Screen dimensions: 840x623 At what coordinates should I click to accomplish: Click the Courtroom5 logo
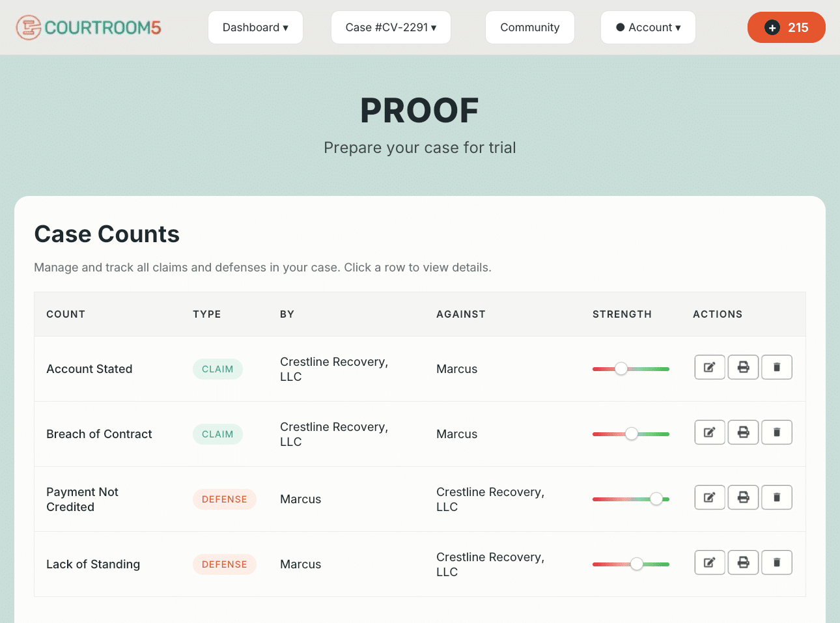(89, 27)
